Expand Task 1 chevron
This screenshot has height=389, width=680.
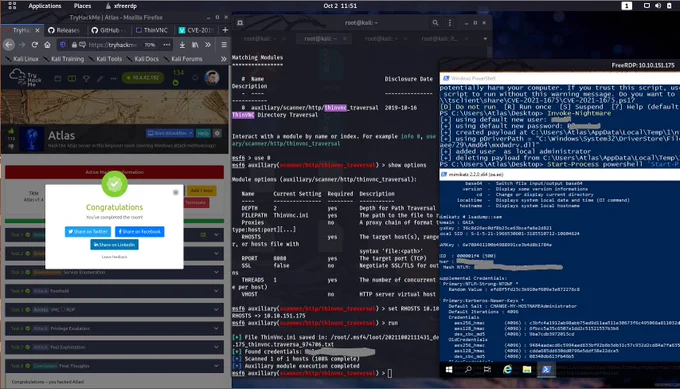point(216,235)
